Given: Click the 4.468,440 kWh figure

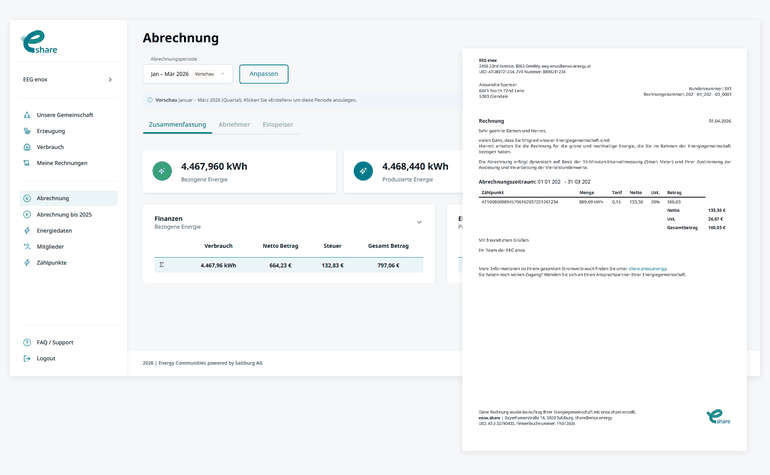Looking at the screenshot, I should click(415, 167).
